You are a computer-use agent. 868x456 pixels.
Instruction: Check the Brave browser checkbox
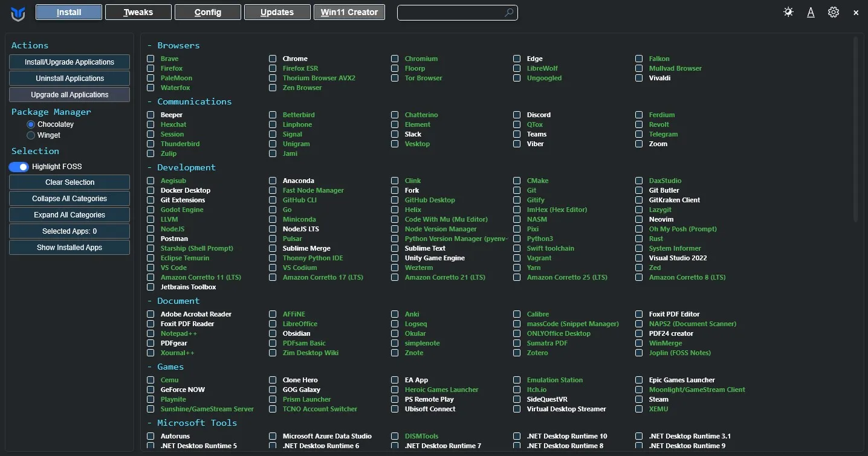[x=151, y=59]
